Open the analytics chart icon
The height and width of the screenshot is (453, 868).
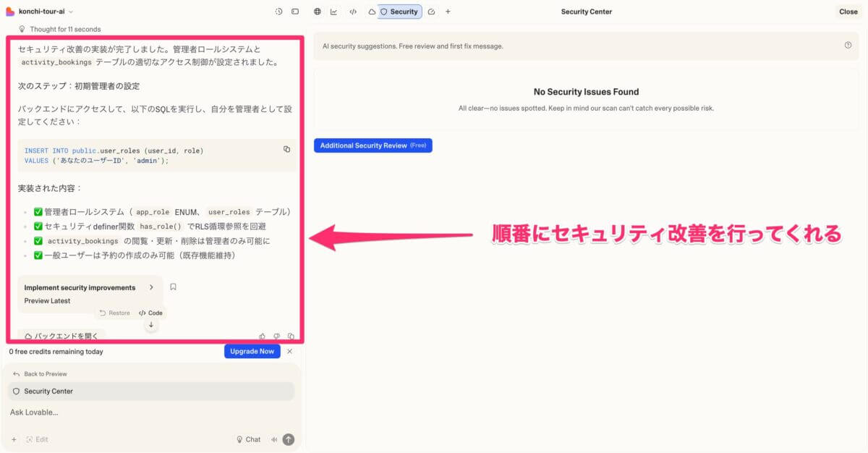(x=334, y=12)
